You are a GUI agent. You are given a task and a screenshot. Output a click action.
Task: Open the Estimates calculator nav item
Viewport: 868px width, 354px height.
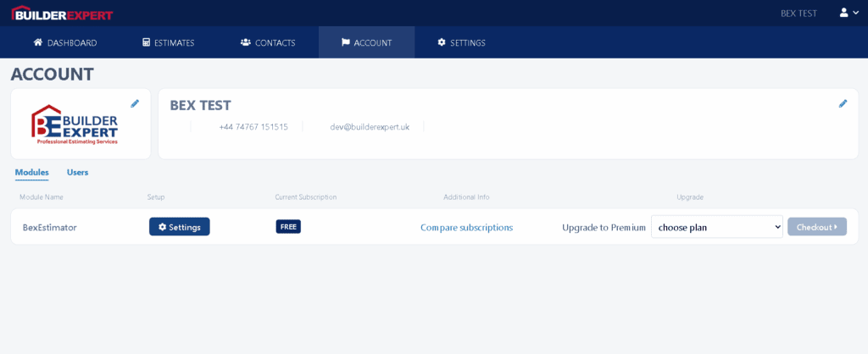pos(169,42)
